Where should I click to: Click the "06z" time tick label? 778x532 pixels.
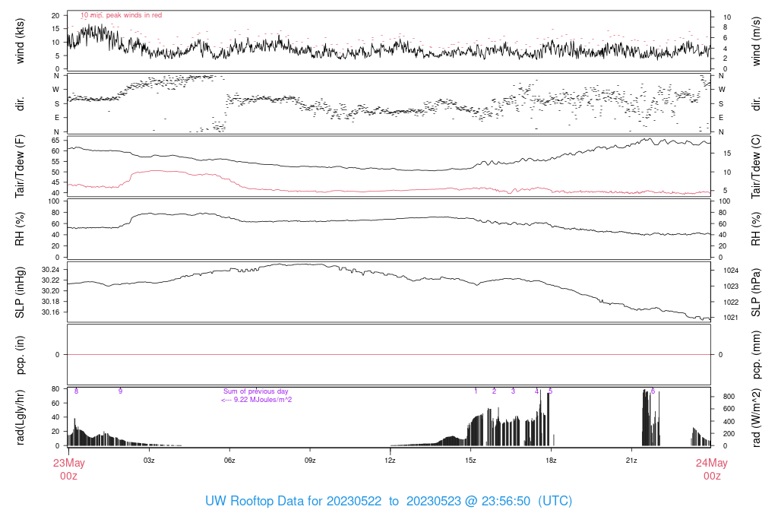click(x=229, y=461)
